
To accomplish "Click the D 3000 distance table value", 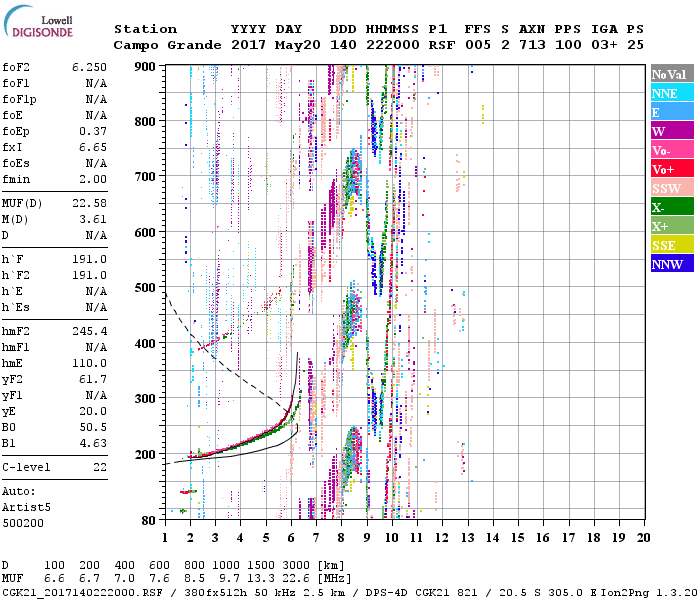I will point(296,565).
